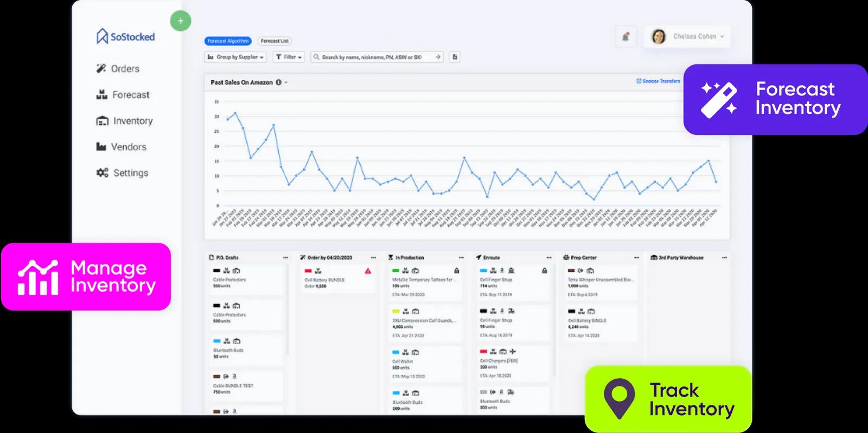868x433 pixels.
Task: Click the warehouse icon on Cell Wallet card
Action: pos(416,352)
